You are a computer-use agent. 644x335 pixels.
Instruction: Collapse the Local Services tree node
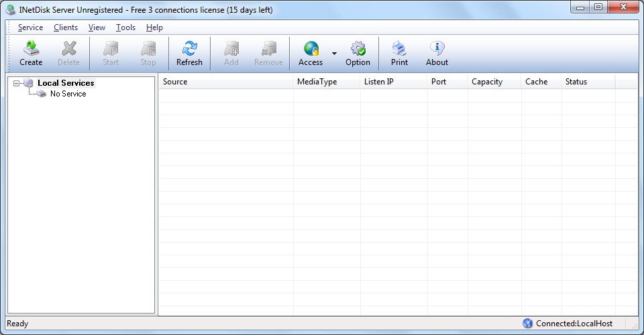coord(16,83)
